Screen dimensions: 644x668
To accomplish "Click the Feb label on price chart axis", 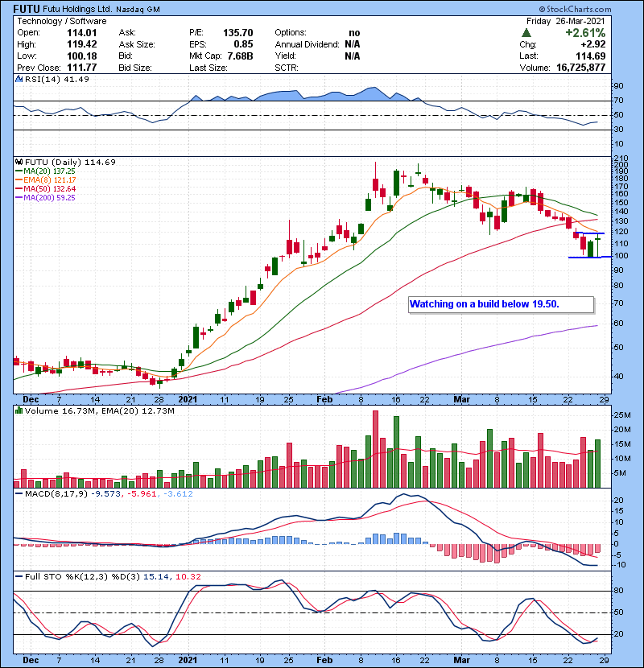I will click(x=324, y=399).
